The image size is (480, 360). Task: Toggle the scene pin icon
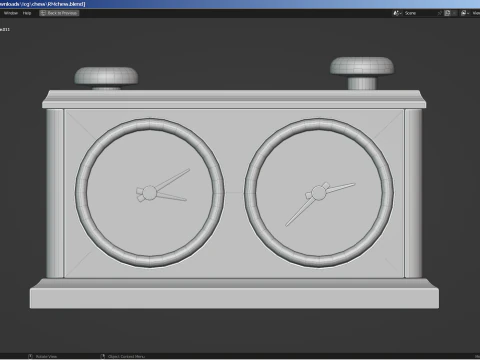[x=440, y=13]
